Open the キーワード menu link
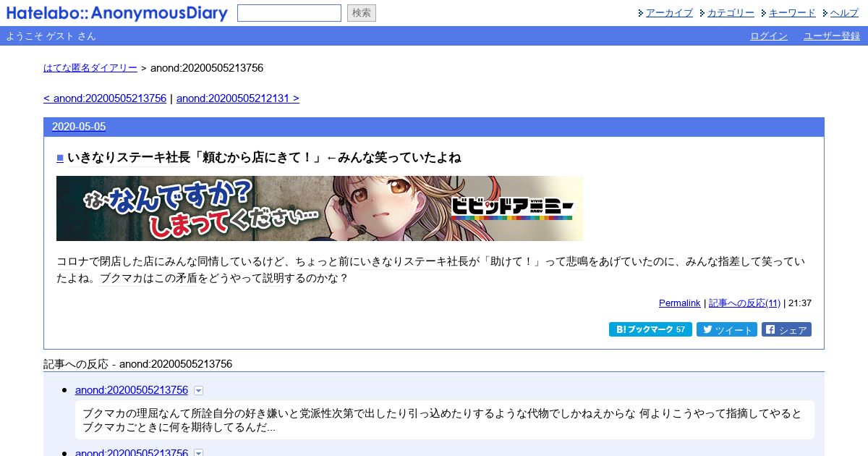 [792, 13]
